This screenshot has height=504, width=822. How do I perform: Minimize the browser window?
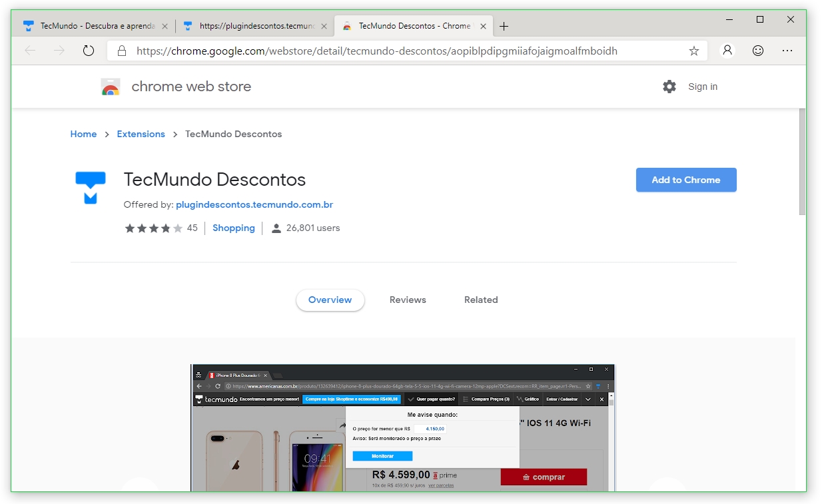point(729,20)
